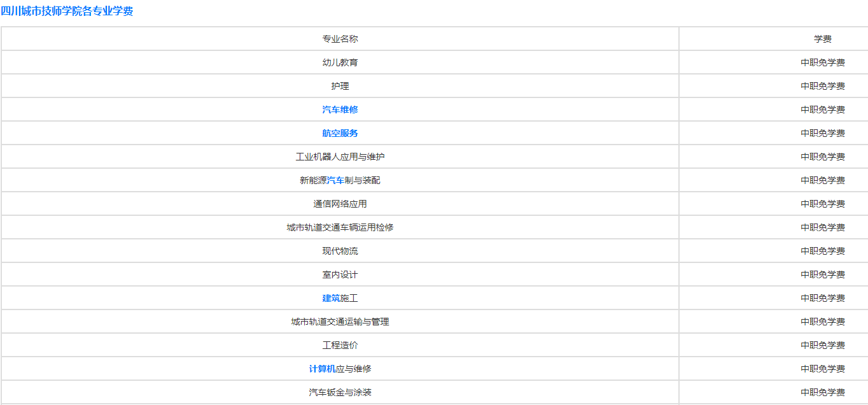The width and height of the screenshot is (868, 405).
Task: Select the 通信网络应用 major cell
Action: [340, 204]
